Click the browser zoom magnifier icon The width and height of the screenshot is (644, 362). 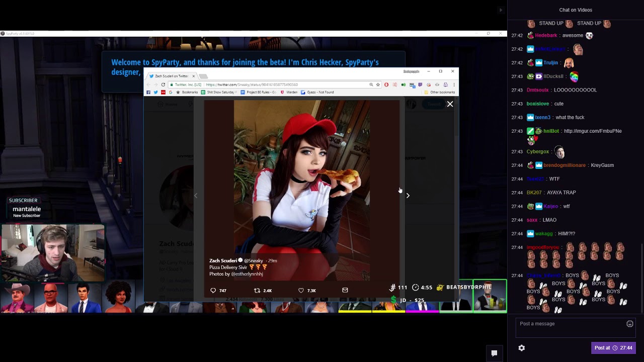[371, 84]
